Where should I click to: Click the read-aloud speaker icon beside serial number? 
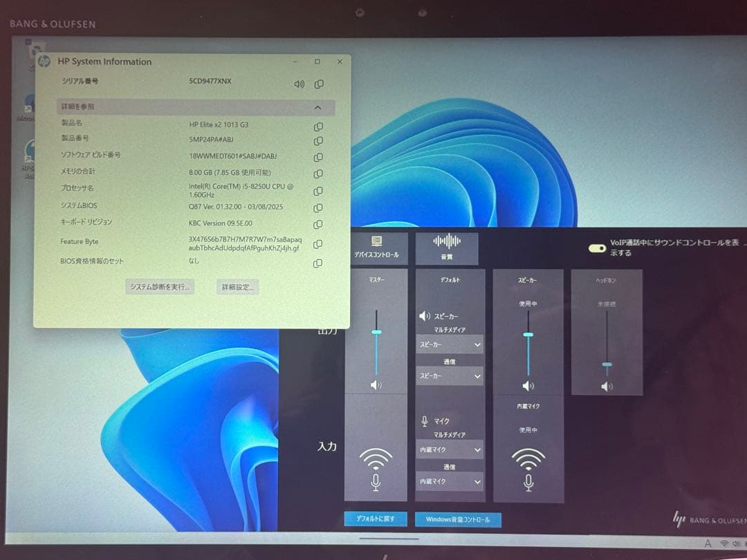pyautogui.click(x=299, y=84)
